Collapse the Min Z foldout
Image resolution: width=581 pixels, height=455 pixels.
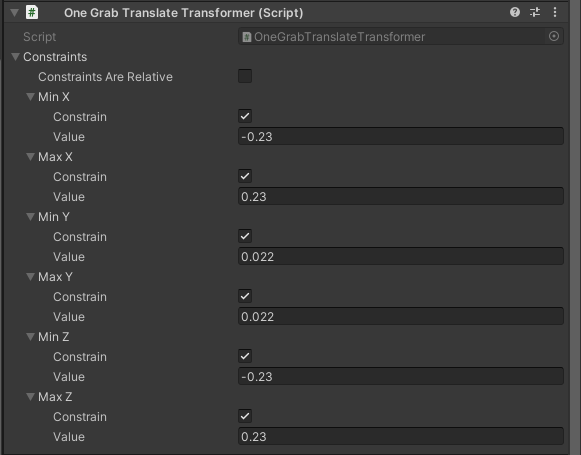[30, 337]
